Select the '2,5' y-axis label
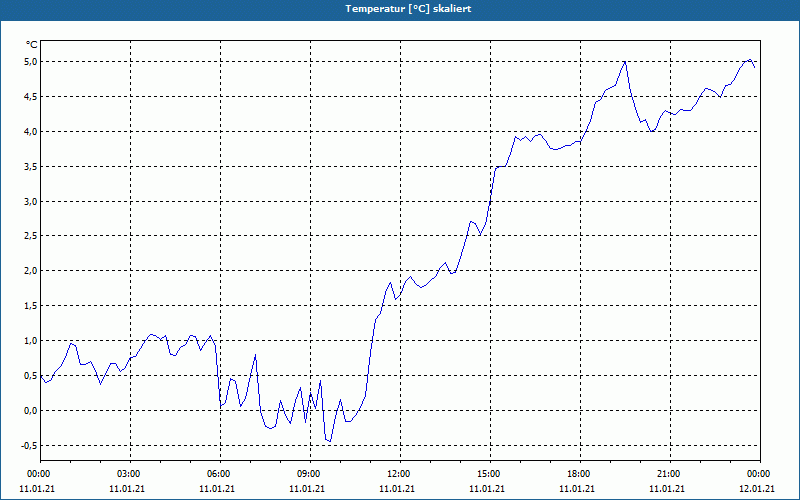Viewport: 800px width, 500px height. click(32, 236)
